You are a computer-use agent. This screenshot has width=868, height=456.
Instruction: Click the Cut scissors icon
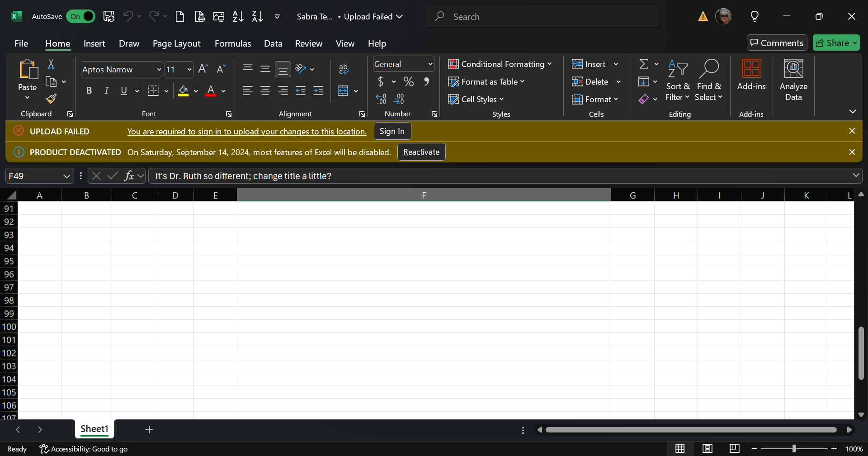coord(51,64)
